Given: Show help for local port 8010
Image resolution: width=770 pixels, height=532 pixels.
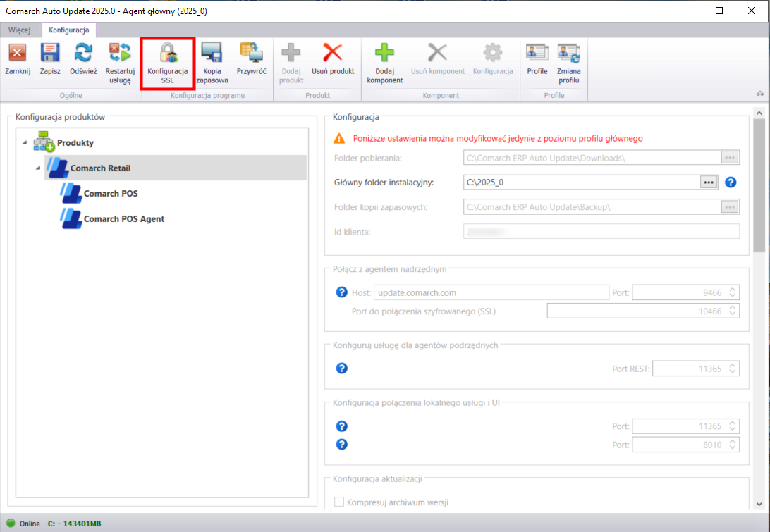Looking at the screenshot, I should click(x=342, y=444).
